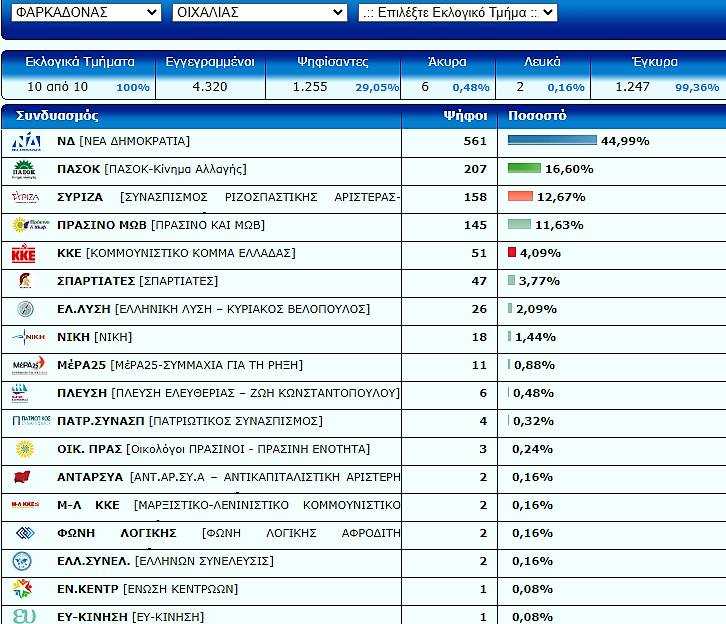Click the ΜέΡΑ25 party logo

[25, 365]
